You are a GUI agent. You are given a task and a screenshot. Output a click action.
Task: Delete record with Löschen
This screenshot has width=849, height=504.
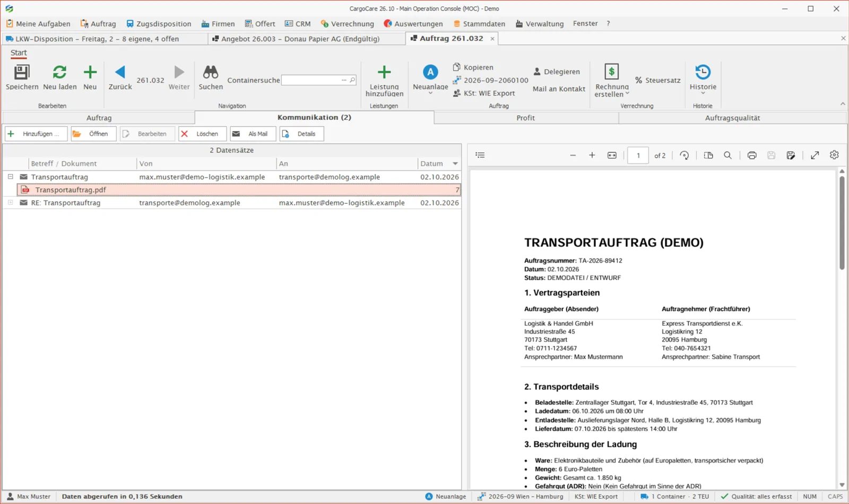(x=202, y=134)
